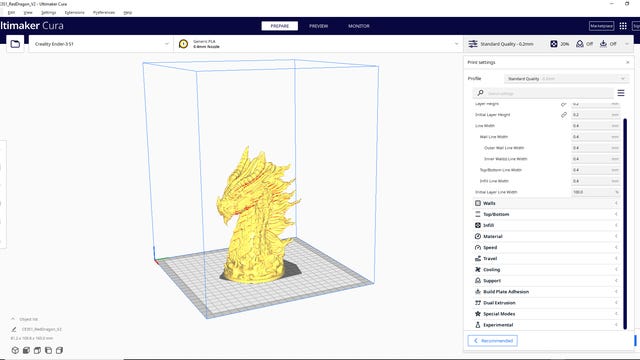Edit the Inner Wall(s) Line Width value

[x=596, y=159]
